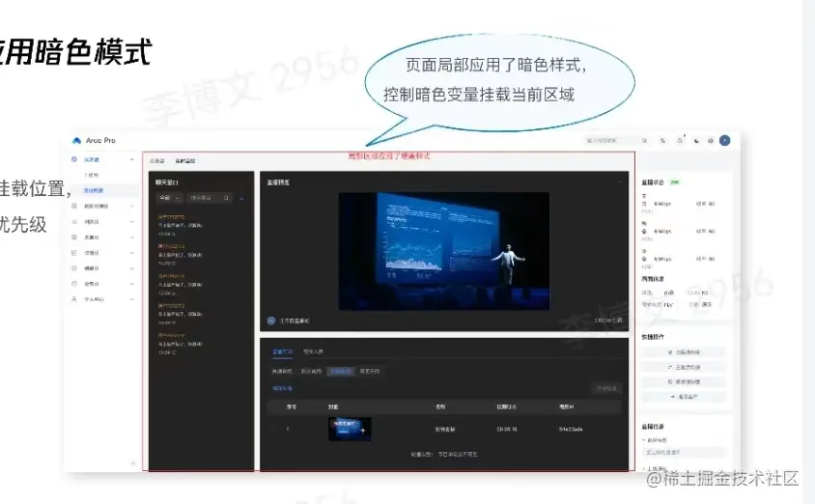Click the live preview video of the presenter

[x=444, y=251]
